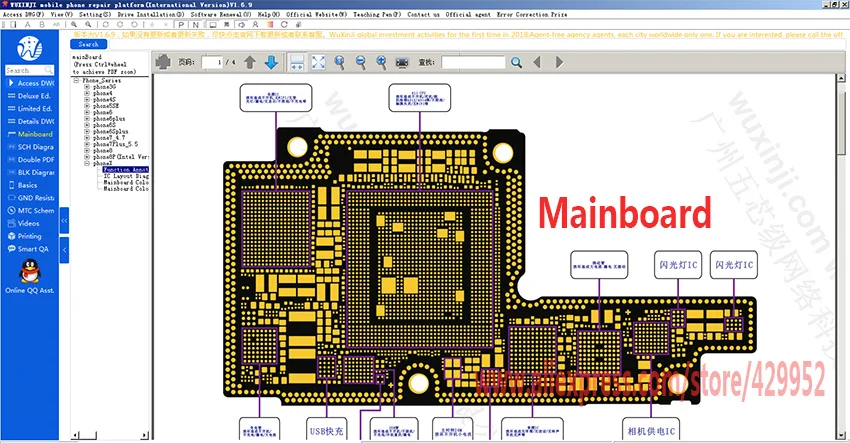Screen dimensions: 850x443
Task: Select the phone6S tree item label
Action: (x=104, y=125)
